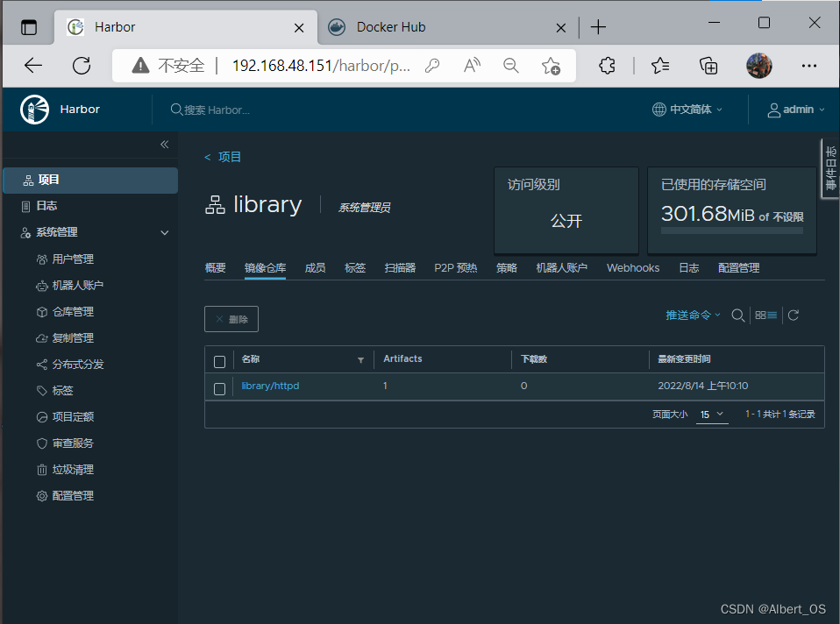Select the library/httpd row checkbox
840x624 pixels.
[x=219, y=388]
